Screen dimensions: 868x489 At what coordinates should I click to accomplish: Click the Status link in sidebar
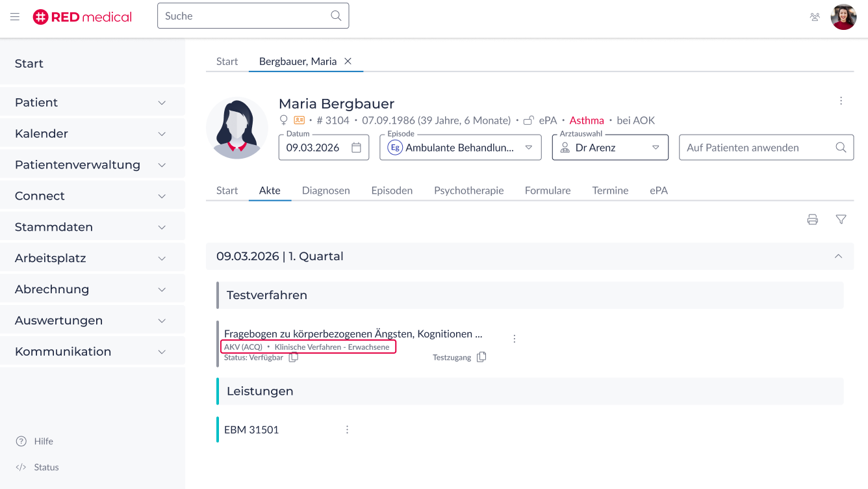click(46, 467)
